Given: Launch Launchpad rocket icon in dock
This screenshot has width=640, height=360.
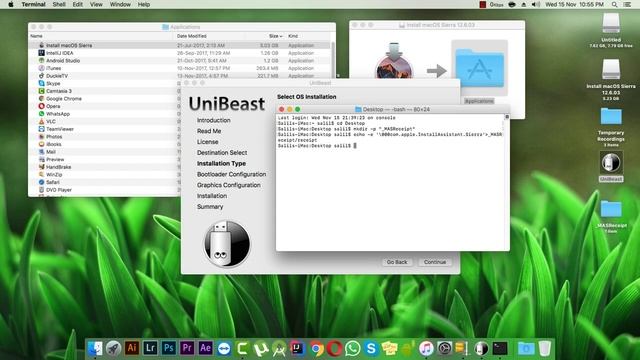Looking at the screenshot, I should tap(113, 348).
